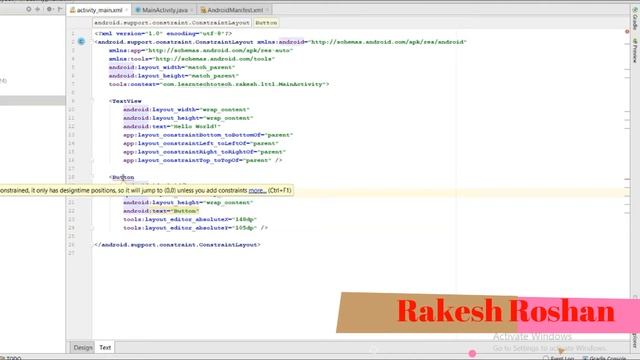Click fold marker beside closing ConstraintLayout tag
This screenshot has width=640, height=360.
tap(92, 244)
